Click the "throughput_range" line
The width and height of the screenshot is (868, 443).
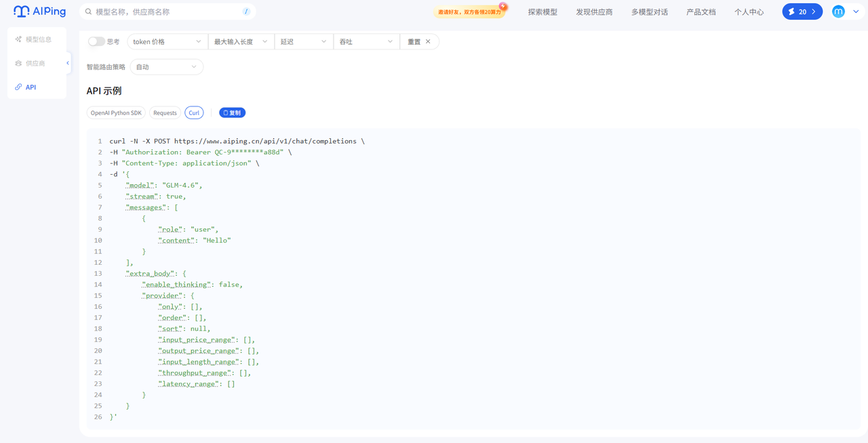pos(205,373)
